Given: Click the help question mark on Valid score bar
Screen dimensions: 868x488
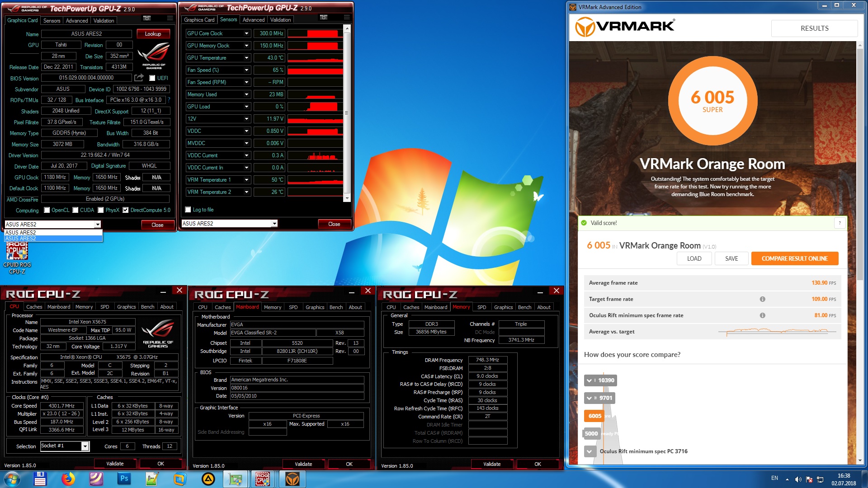Looking at the screenshot, I should click(840, 223).
